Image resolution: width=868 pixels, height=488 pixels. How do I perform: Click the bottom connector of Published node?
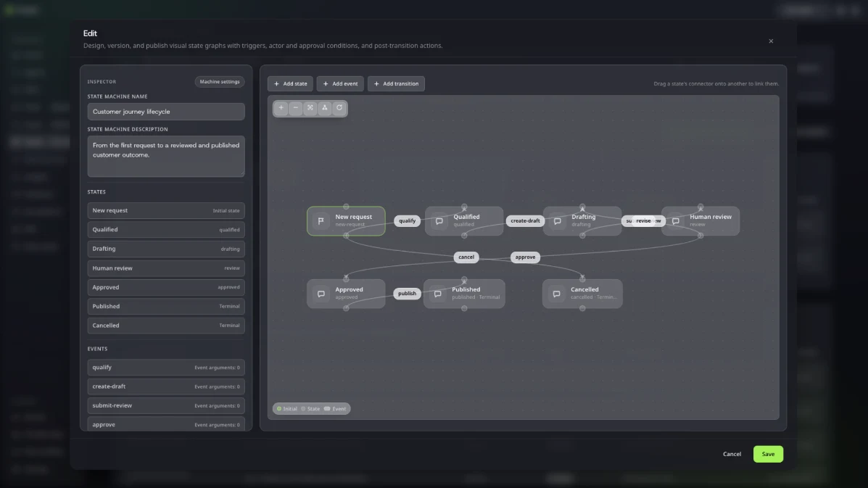click(x=464, y=308)
